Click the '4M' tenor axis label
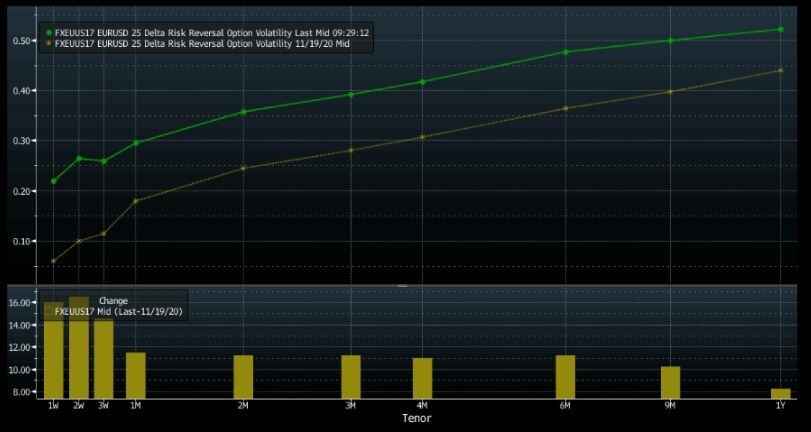 coord(422,406)
